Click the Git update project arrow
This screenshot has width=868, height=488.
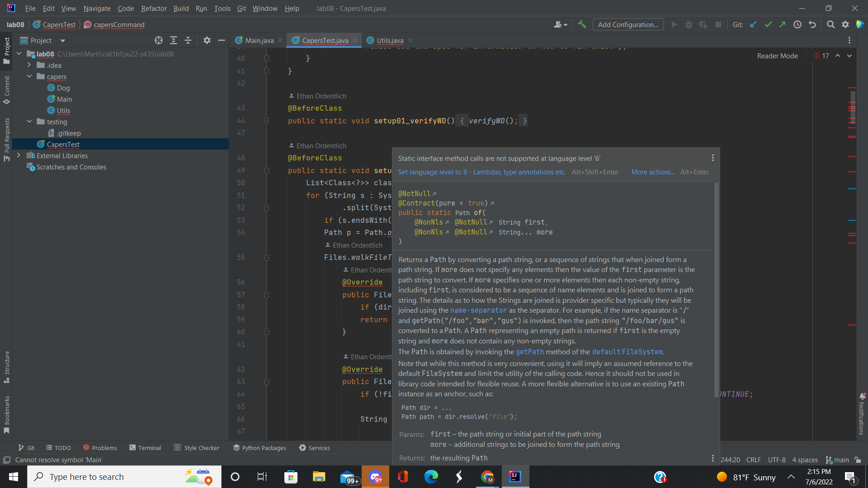pos(753,24)
